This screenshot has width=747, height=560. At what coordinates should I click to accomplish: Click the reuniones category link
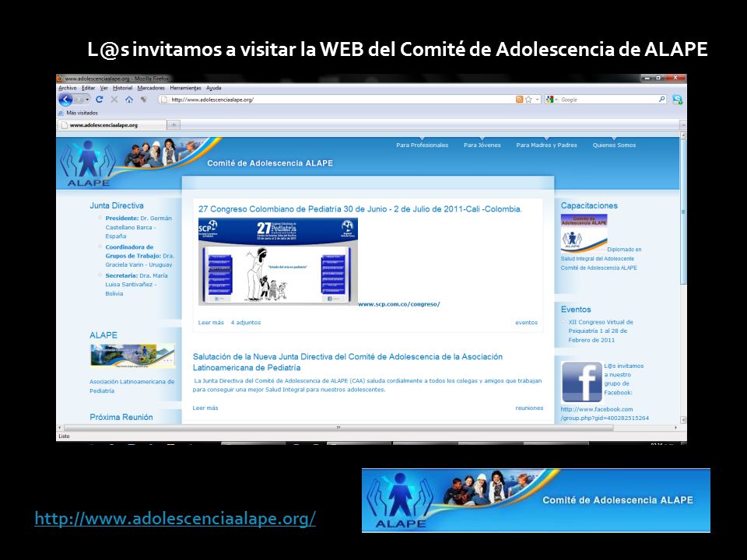[529, 408]
